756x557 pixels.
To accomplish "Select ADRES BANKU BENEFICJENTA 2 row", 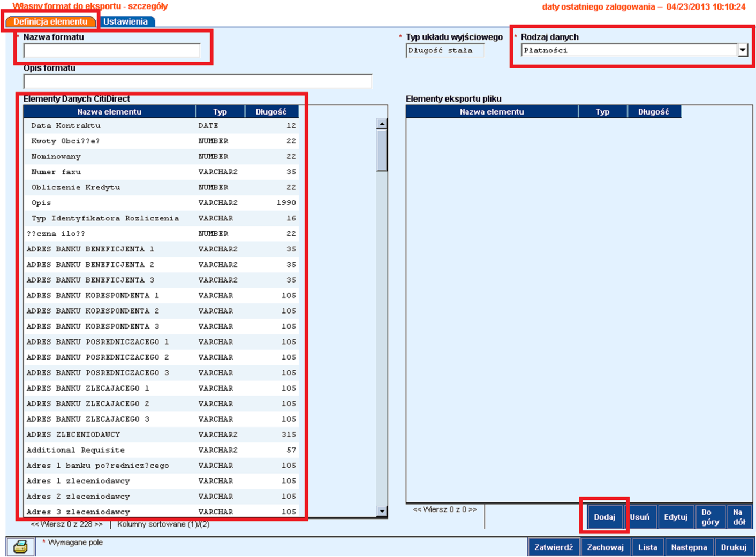I will point(161,264).
